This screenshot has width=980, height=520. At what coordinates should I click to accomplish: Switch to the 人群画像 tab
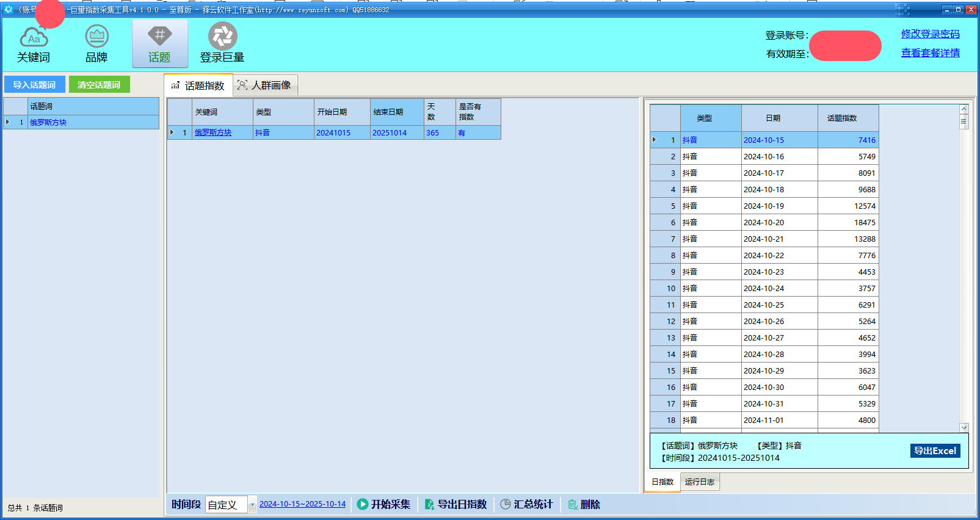(x=265, y=85)
